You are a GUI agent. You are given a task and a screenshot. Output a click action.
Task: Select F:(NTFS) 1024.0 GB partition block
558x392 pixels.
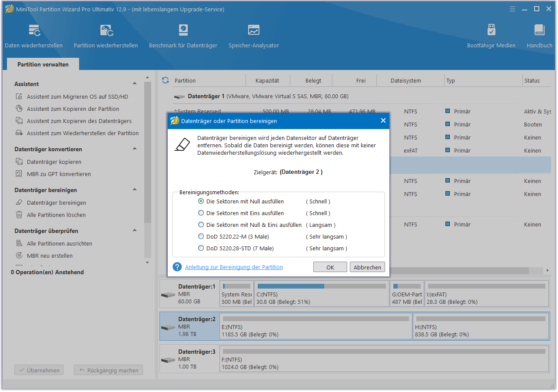click(x=385, y=359)
